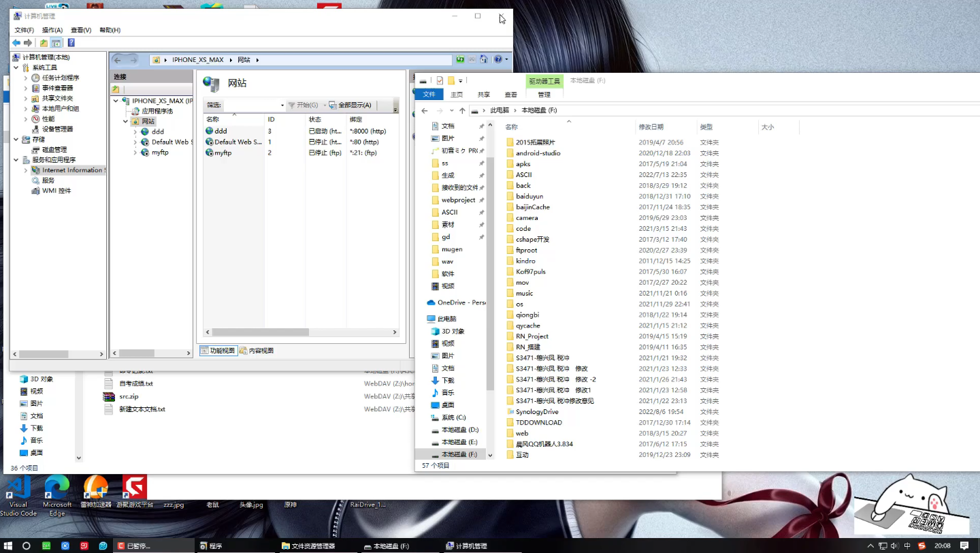Click 此电脑 in the address breadcrumb

[x=500, y=110]
